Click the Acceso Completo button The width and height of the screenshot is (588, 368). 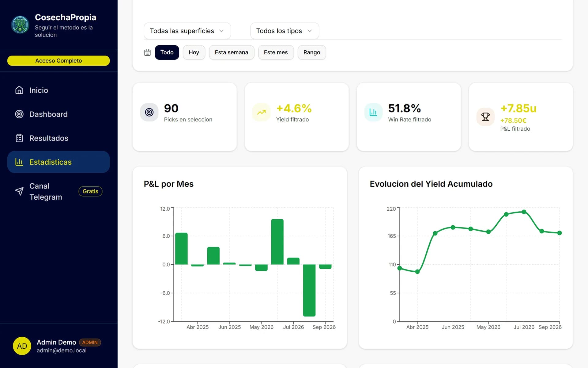pos(58,61)
